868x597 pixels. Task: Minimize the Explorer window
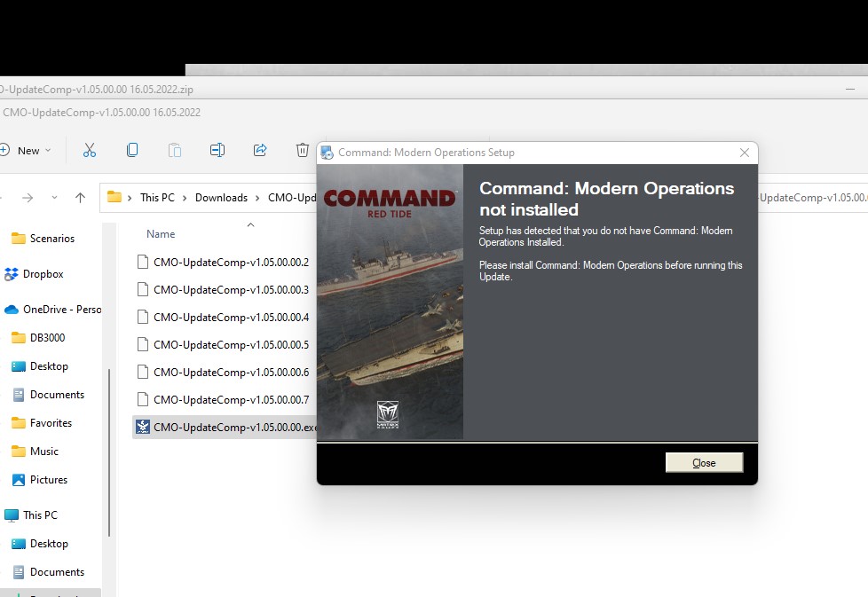850,89
